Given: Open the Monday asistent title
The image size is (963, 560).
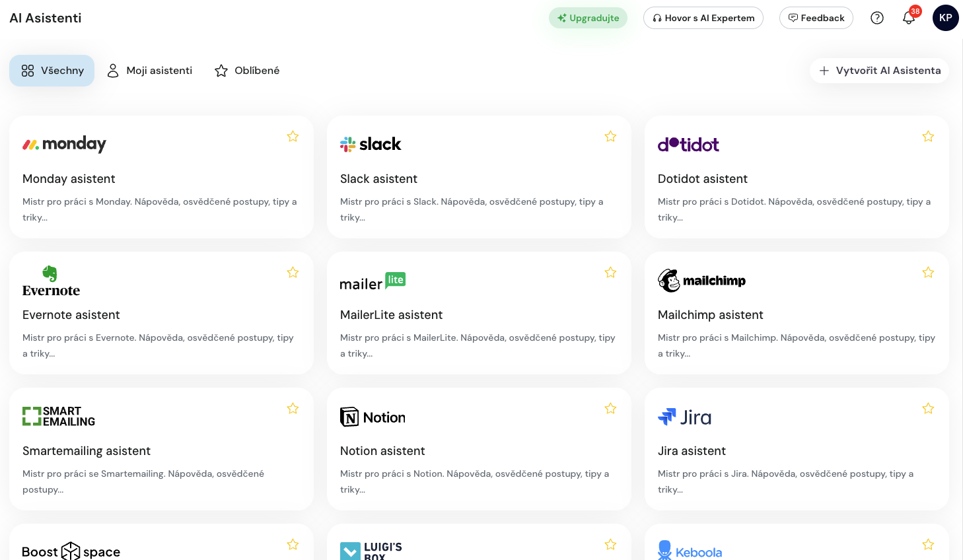Looking at the screenshot, I should (69, 179).
